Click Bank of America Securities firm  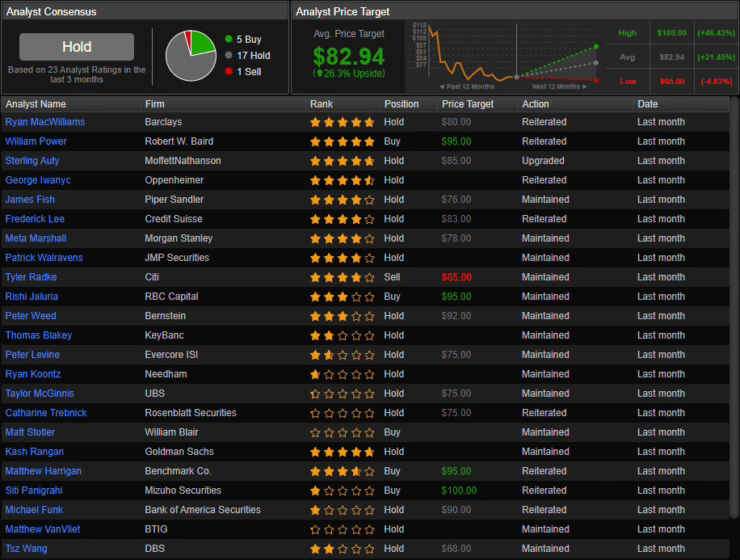(203, 509)
